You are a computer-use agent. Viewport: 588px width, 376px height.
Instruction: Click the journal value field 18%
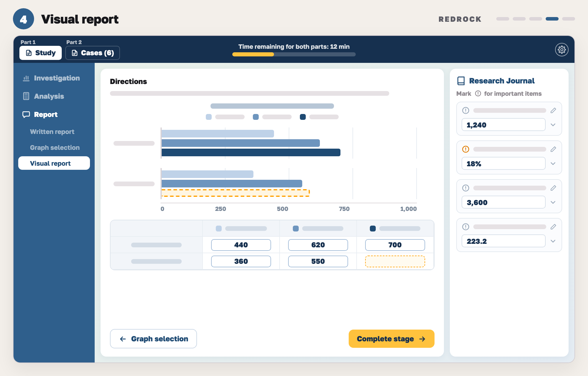503,164
